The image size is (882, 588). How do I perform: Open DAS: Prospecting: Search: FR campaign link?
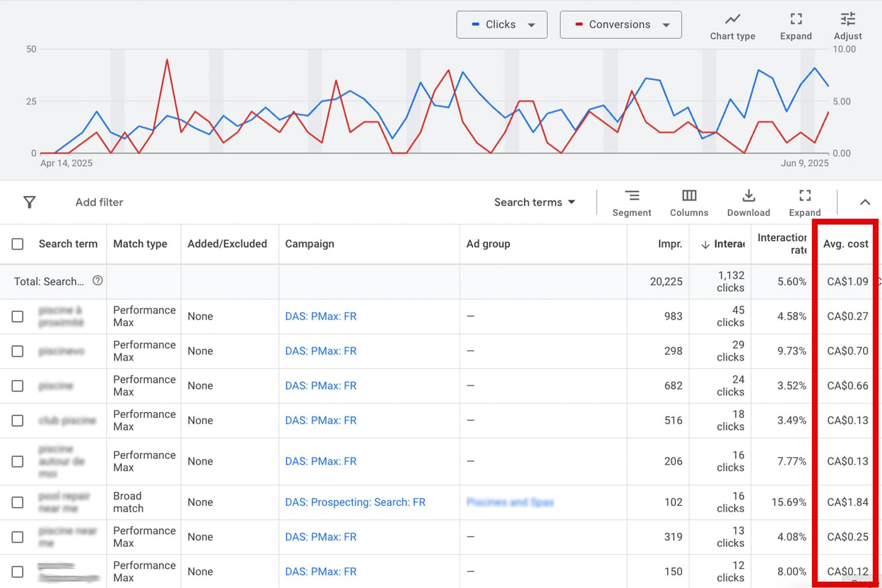pyautogui.click(x=355, y=502)
